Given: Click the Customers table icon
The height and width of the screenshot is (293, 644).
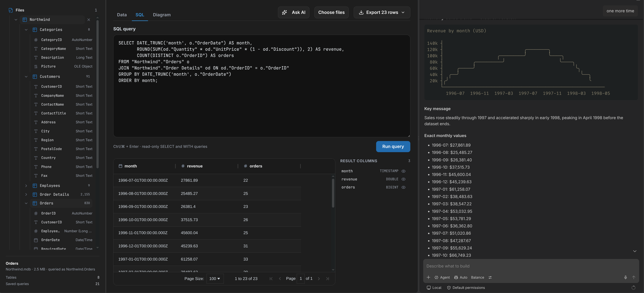Looking at the screenshot, I should (35, 77).
